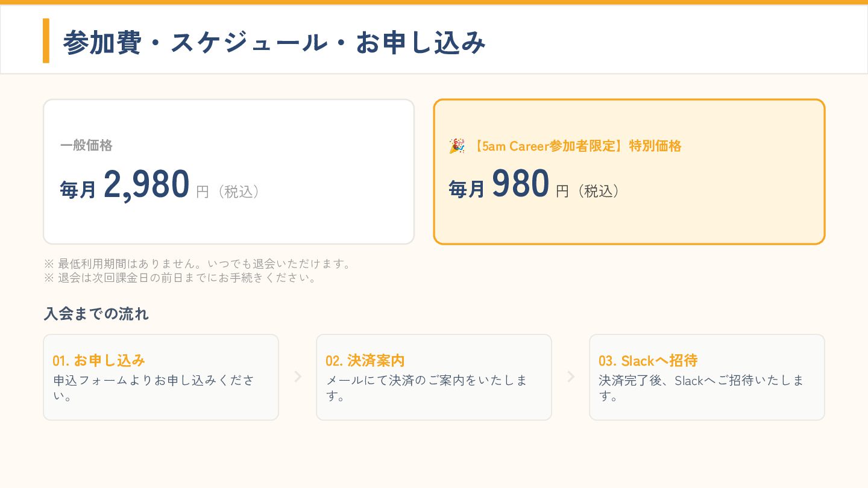
Task: Click the 入会までの流れ section heading
Action: 96,314
